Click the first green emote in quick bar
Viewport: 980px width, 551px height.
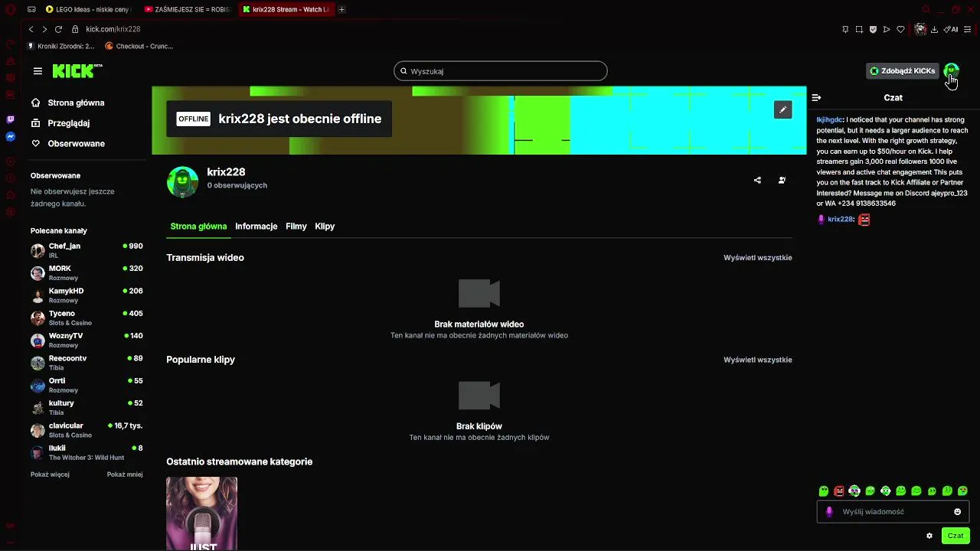pyautogui.click(x=824, y=491)
